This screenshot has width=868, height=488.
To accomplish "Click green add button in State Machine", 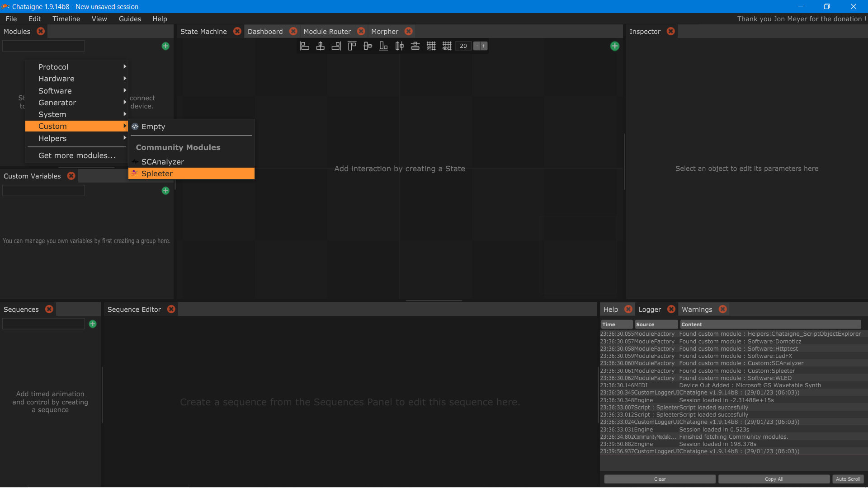I will pyautogui.click(x=614, y=46).
